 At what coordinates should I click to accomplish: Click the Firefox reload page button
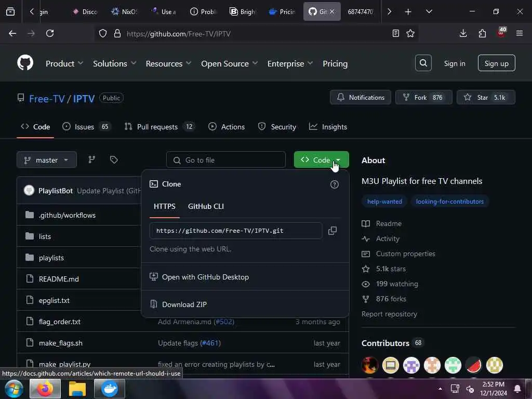[x=50, y=33]
